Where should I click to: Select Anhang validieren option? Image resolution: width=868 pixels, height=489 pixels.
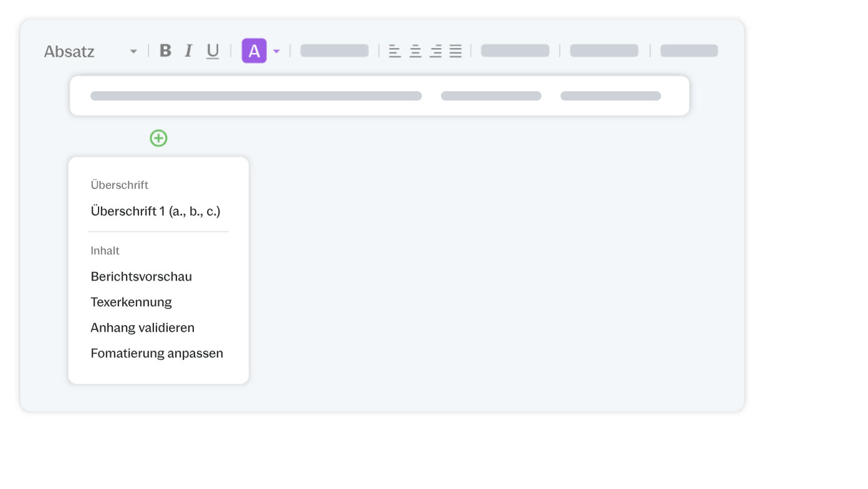coord(143,327)
